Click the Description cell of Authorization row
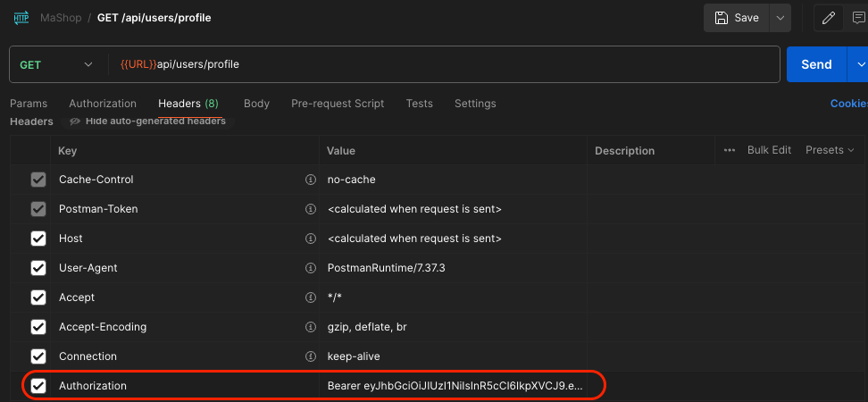Viewport: 868px width, 402px height. [x=728, y=385]
